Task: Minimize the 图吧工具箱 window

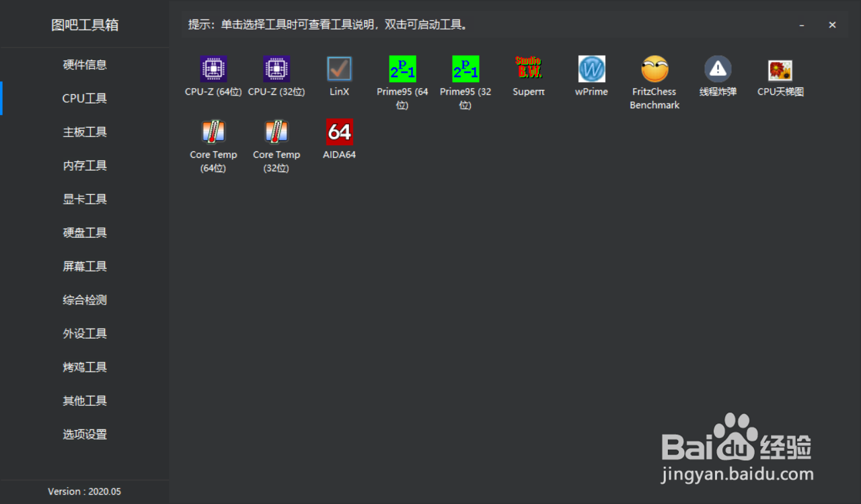Action: point(802,25)
